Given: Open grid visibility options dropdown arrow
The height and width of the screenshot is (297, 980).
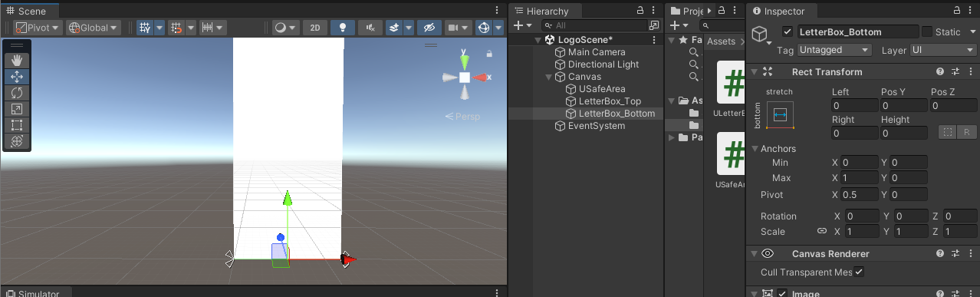Looking at the screenshot, I should coord(159,27).
